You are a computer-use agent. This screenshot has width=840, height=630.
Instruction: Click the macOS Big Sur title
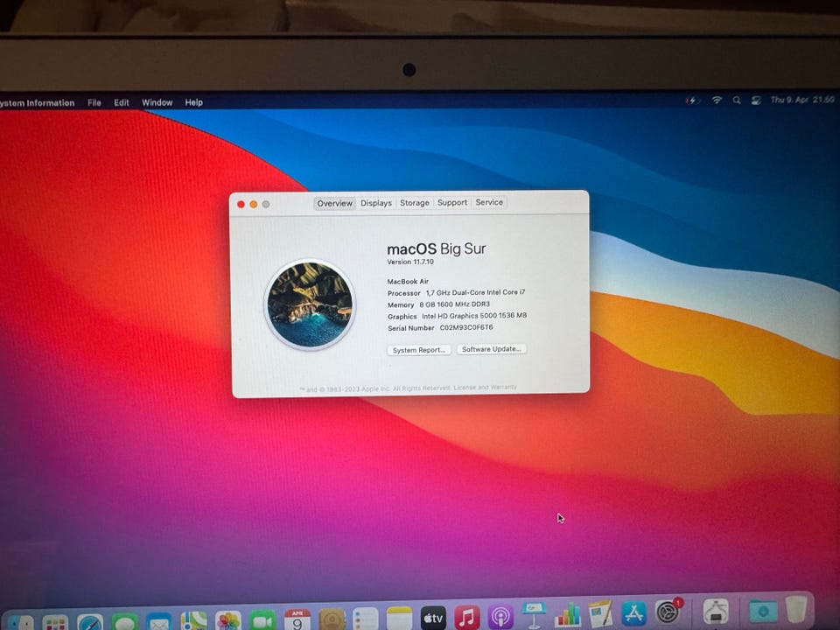click(437, 249)
